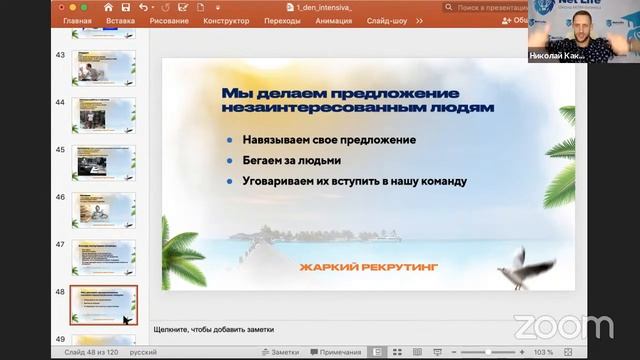This screenshot has width=640, height=360.
Task: Show more ribbon tabs with double chevron
Action: coord(419,21)
